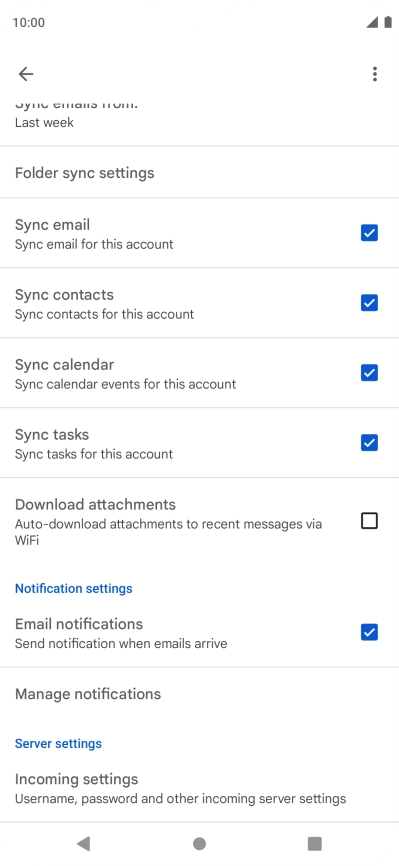Screen dimensions: 399x866
Task: Enable the Download attachments checkbox
Action: (369, 521)
